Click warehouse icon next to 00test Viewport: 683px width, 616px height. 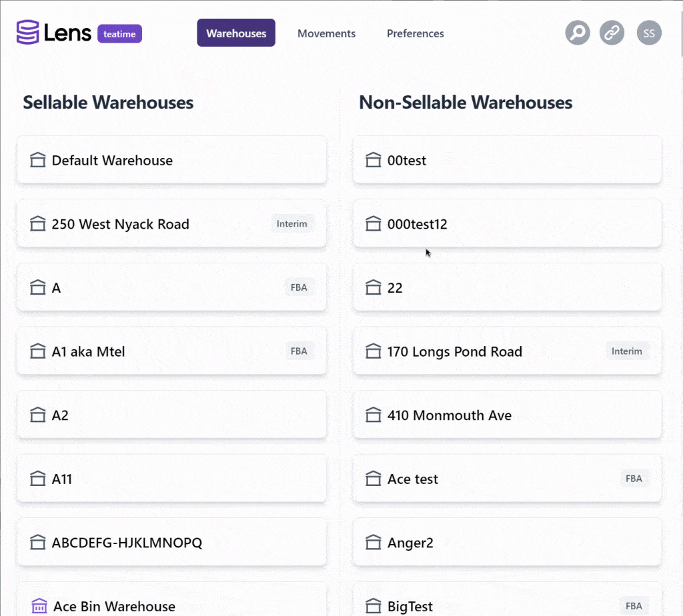click(x=374, y=160)
